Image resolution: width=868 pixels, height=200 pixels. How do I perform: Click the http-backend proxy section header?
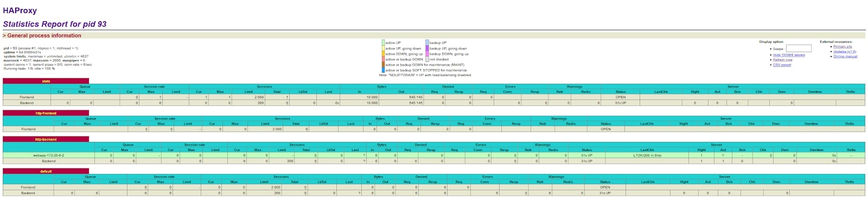[x=46, y=139]
